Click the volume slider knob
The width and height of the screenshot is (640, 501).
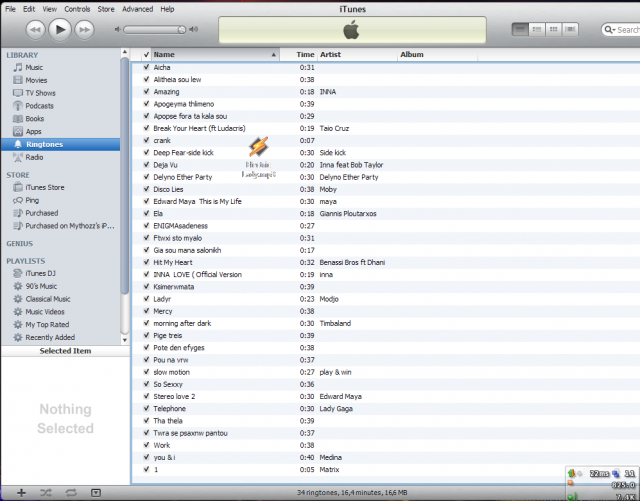pos(182,29)
